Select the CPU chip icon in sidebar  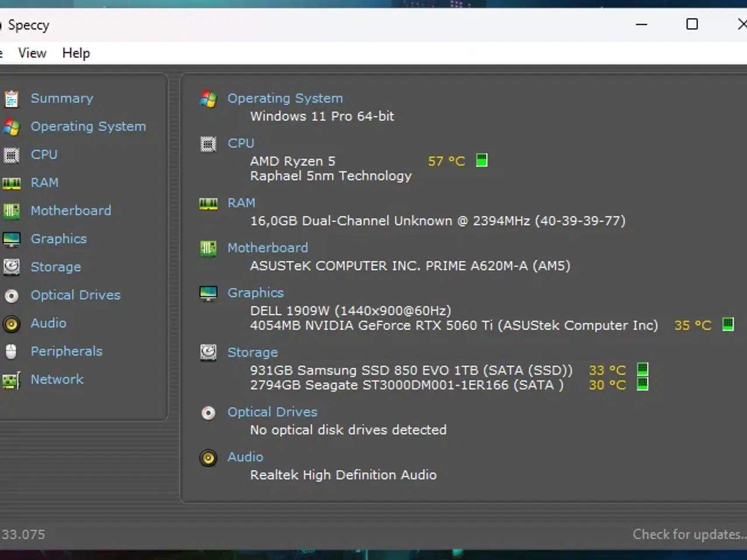coord(11,155)
